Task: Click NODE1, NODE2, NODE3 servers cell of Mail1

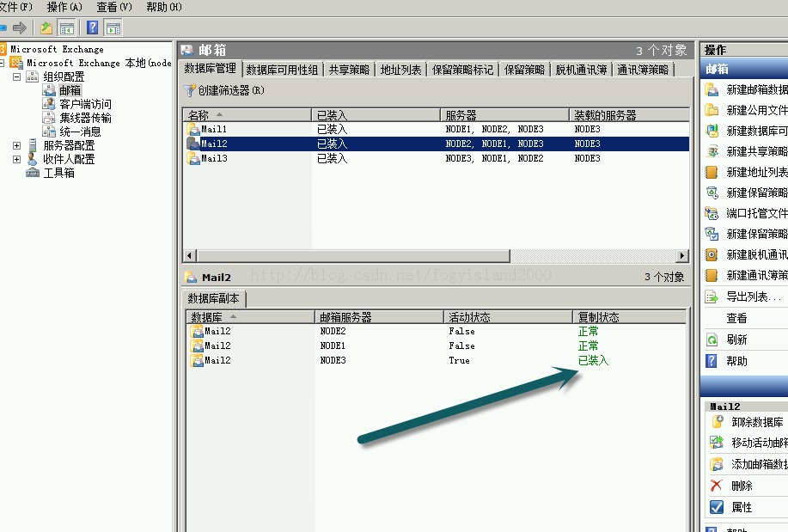Action: click(x=494, y=129)
